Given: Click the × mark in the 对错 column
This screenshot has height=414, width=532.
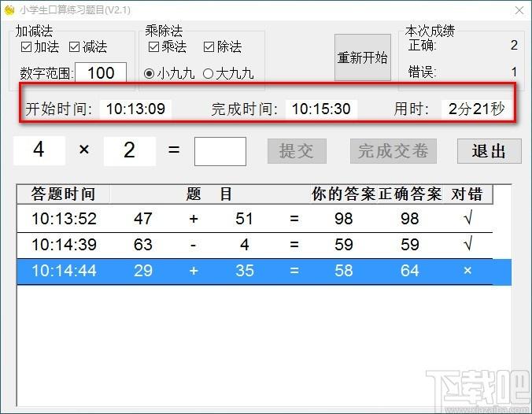Looking at the screenshot, I should tap(467, 271).
